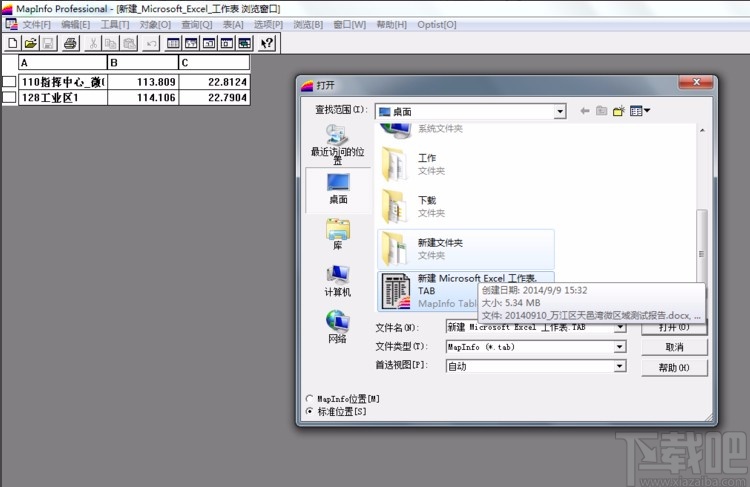Open the Optist[O] menu
This screenshot has height=487, width=750.
(x=437, y=24)
